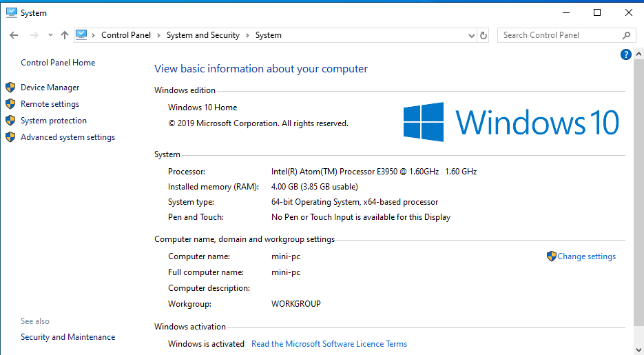Close the System window
The width and height of the screenshot is (644, 355).
[628, 12]
